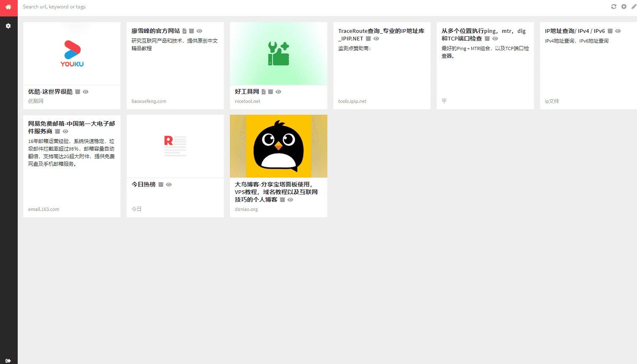Screen dimensions: 637x364
Task: Open the IP地址查询/ IPv4 / IPv6 bookmark title
Action: [x=575, y=31]
